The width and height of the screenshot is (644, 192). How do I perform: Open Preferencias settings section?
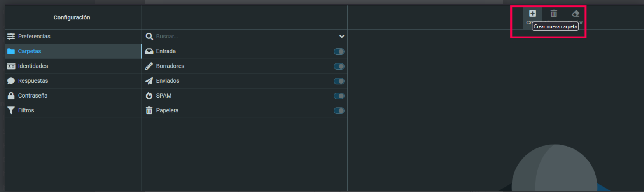[73, 37]
